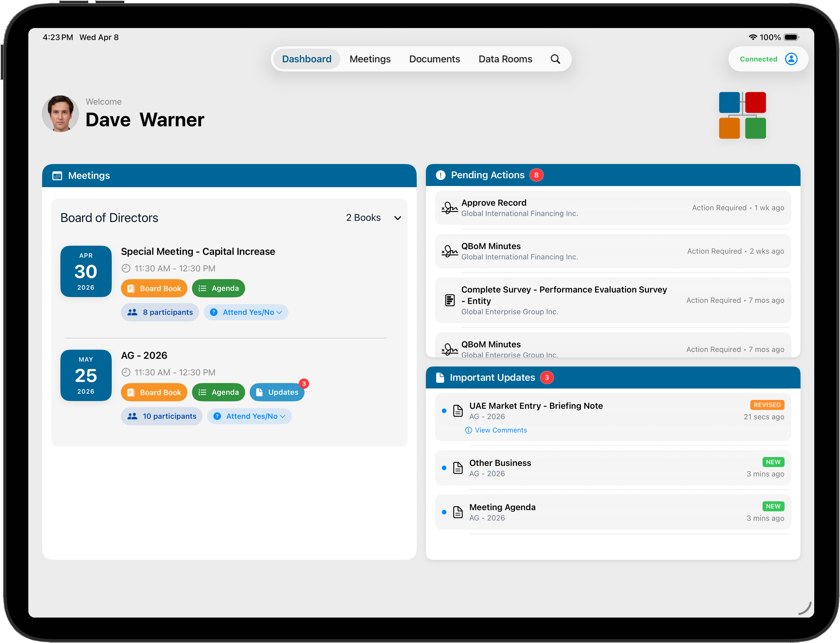Open Complete Survey - Performance Evaluation Survey
The width and height of the screenshot is (840, 643).
tap(612, 300)
